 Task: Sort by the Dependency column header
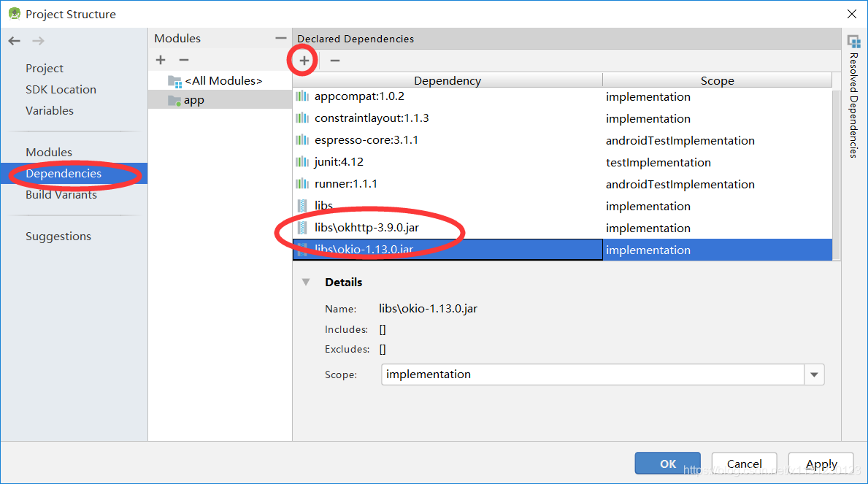448,80
